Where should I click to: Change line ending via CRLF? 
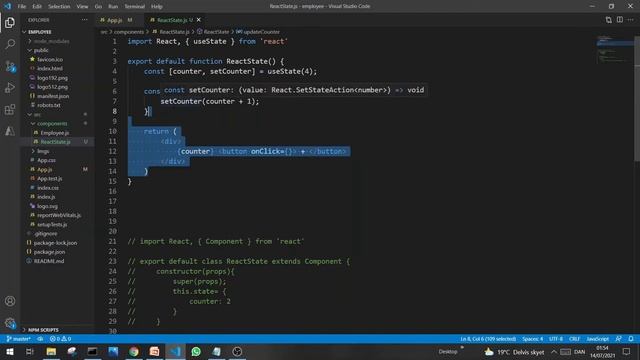tap(574, 339)
